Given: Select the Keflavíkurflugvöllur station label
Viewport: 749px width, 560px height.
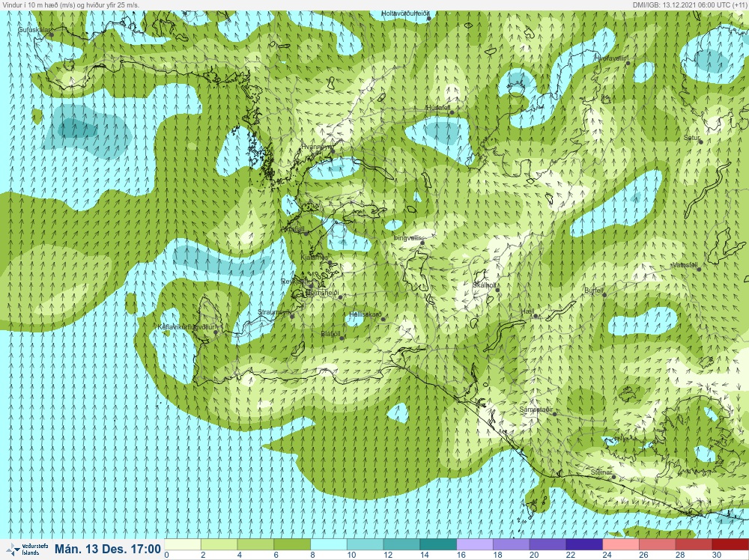Looking at the screenshot, I should click(187, 327).
